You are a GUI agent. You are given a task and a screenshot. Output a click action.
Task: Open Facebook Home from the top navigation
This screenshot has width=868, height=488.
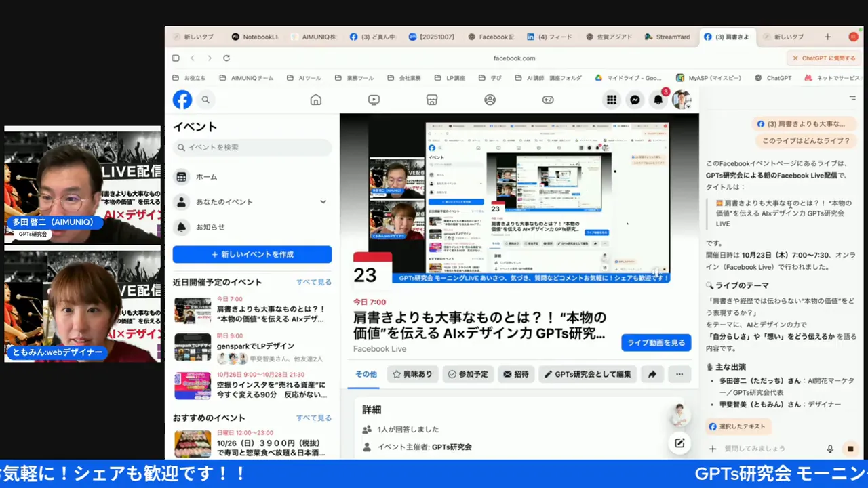point(315,100)
